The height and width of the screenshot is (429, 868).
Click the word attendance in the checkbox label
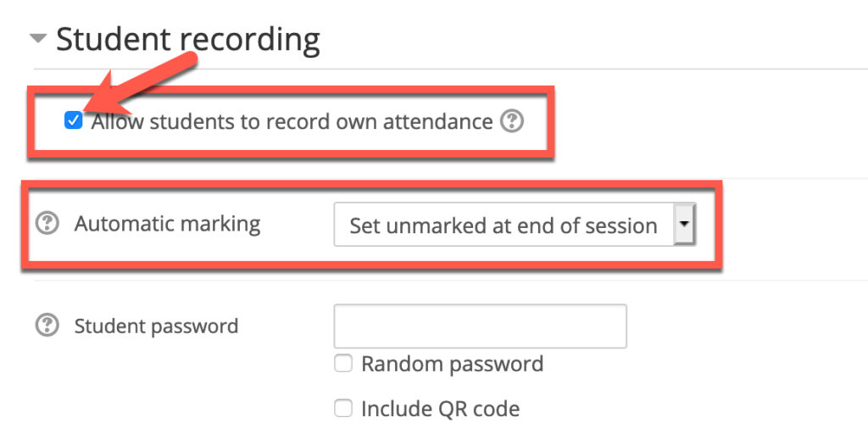(437, 122)
